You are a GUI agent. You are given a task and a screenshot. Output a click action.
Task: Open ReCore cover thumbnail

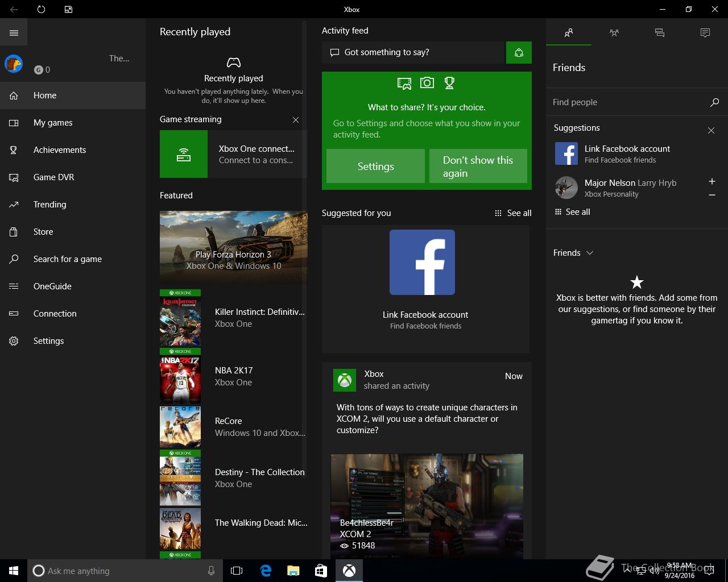[x=180, y=427]
